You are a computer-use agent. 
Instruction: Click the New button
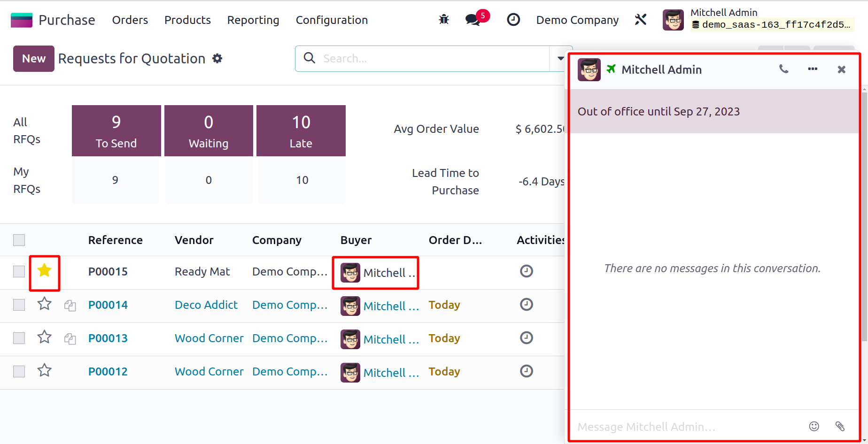click(x=34, y=59)
